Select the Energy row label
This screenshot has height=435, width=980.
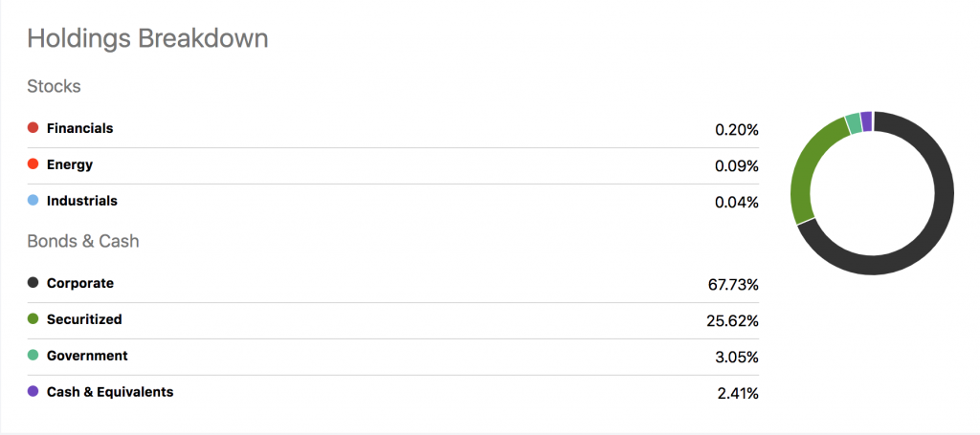[70, 164]
